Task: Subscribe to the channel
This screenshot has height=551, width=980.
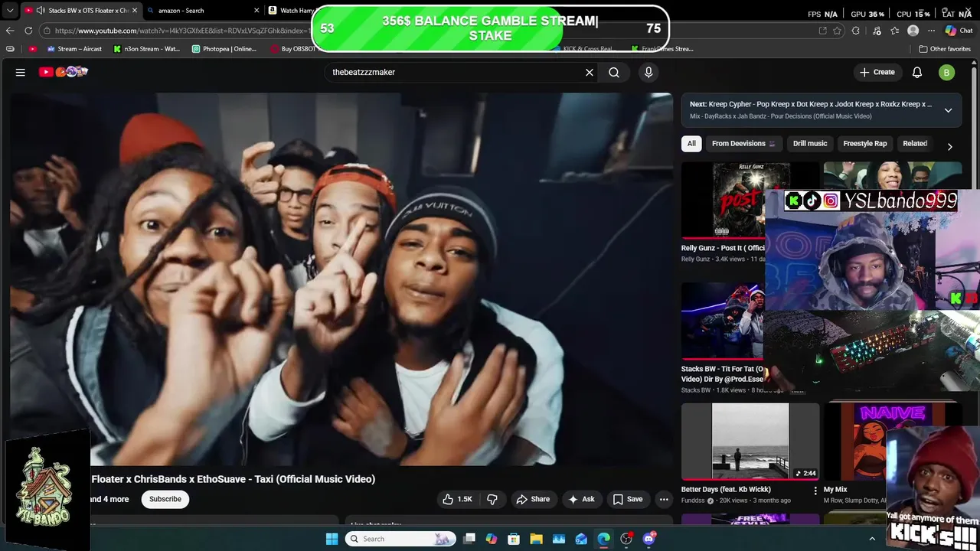Action: point(165,499)
